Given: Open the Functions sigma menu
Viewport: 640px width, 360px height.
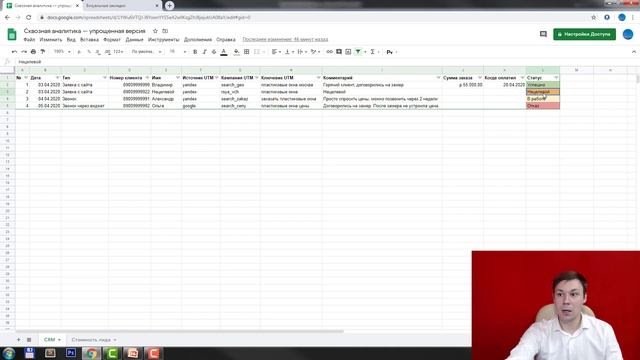Looking at the screenshot, I should coord(373,52).
